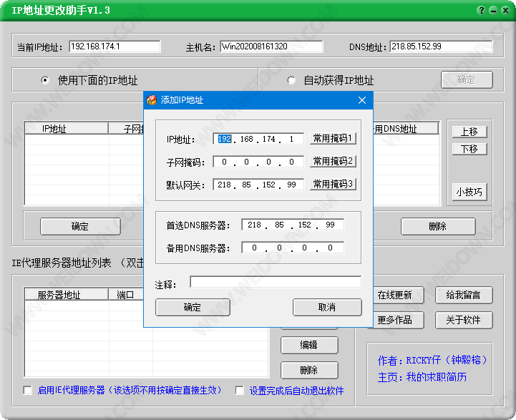The image size is (516, 420).
Task: Click the 注释 comment input field
Action: click(276, 282)
